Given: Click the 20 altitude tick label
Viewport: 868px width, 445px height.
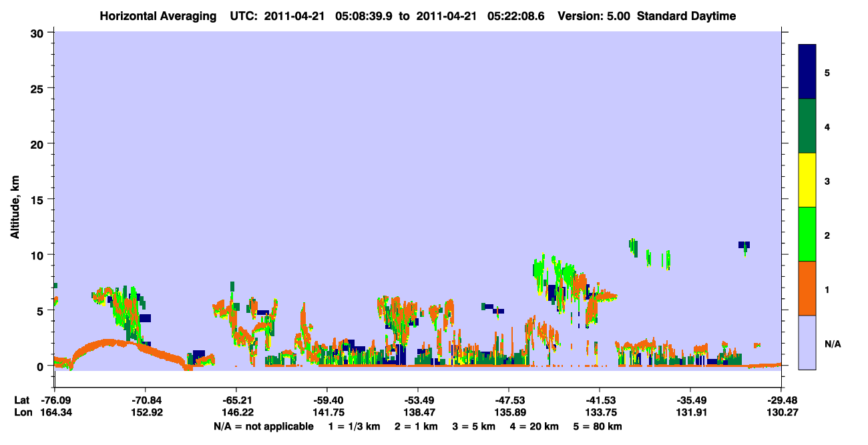Looking at the screenshot, I should click(39, 143).
